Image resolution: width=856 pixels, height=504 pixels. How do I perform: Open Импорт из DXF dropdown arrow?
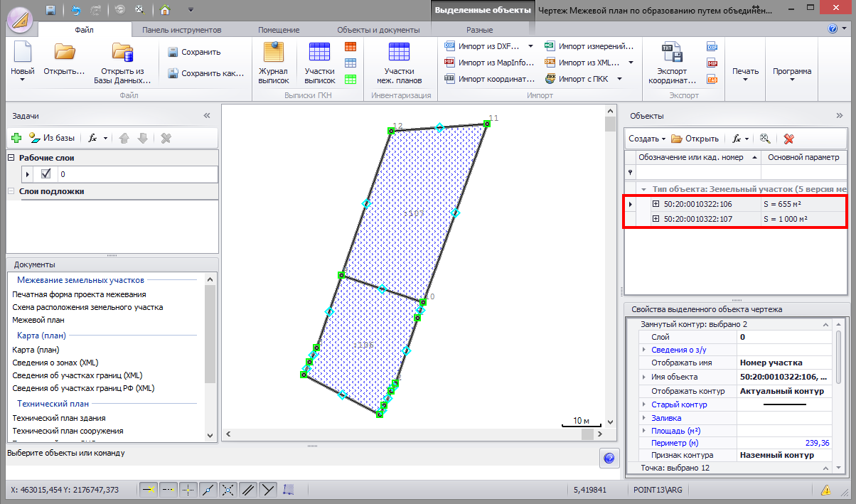(530, 46)
